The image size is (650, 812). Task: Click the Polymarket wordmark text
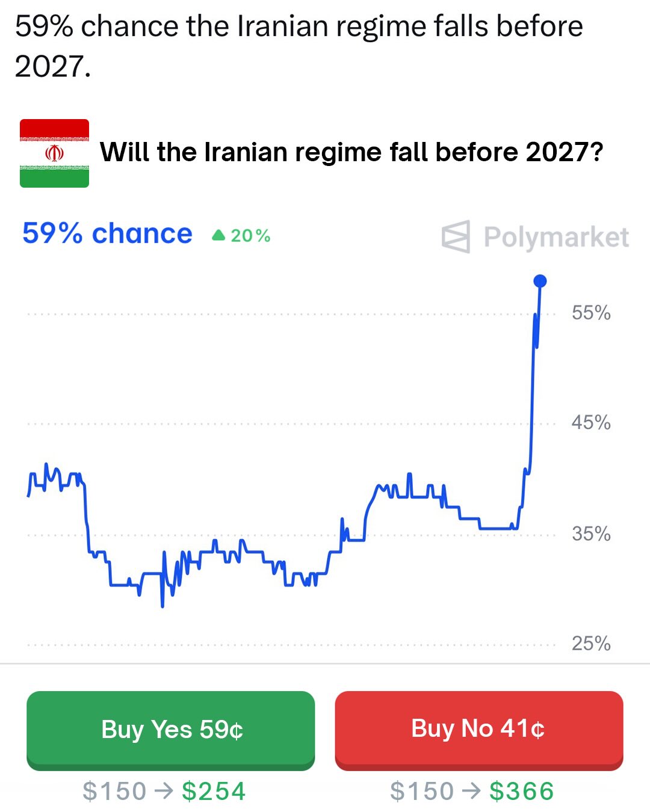(556, 237)
